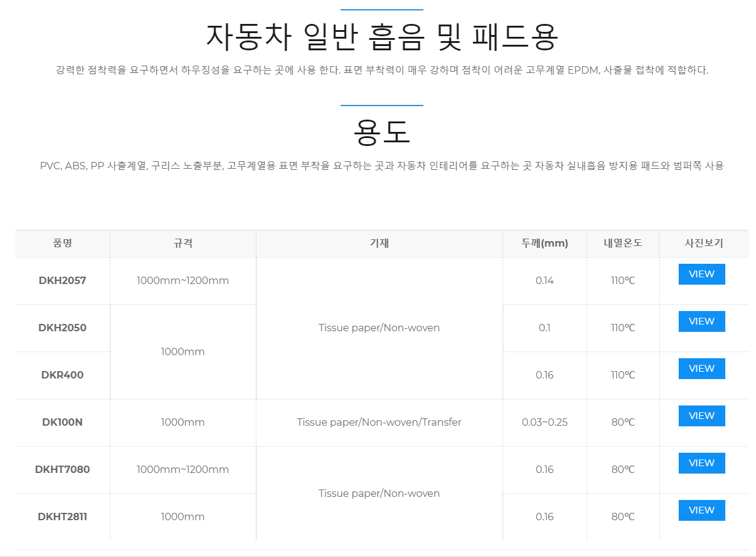The image size is (756, 557).
Task: Click the 내열온도 column header
Action: tap(623, 243)
